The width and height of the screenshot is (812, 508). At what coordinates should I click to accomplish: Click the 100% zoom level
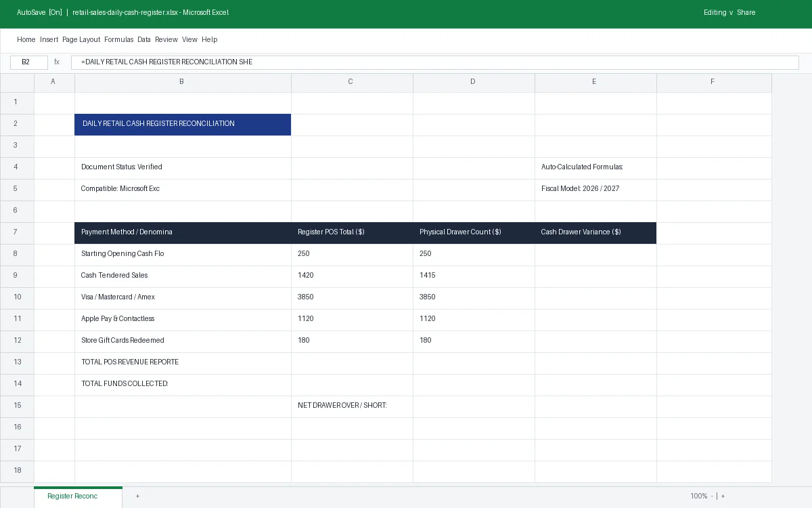pyautogui.click(x=699, y=496)
